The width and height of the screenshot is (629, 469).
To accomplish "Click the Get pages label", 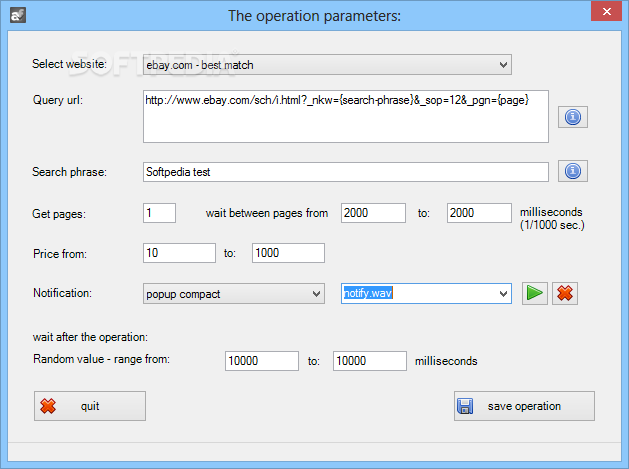I will pyautogui.click(x=59, y=214).
